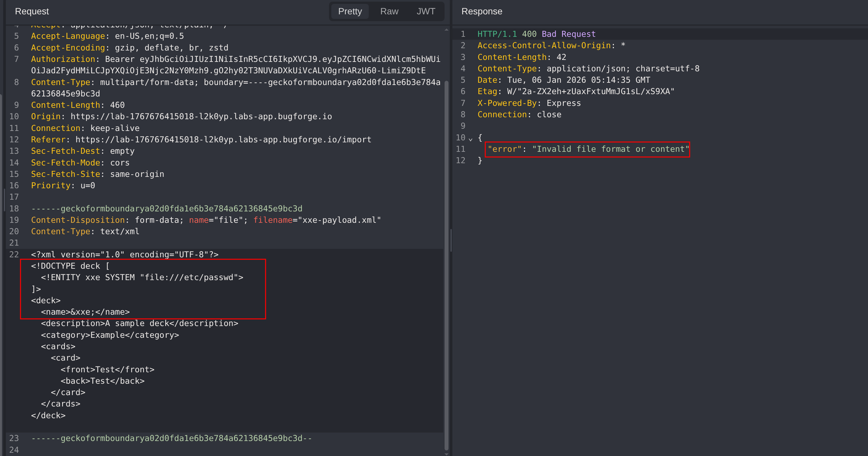Click X-Powered-By Express header
868x456 pixels.
pyautogui.click(x=529, y=103)
